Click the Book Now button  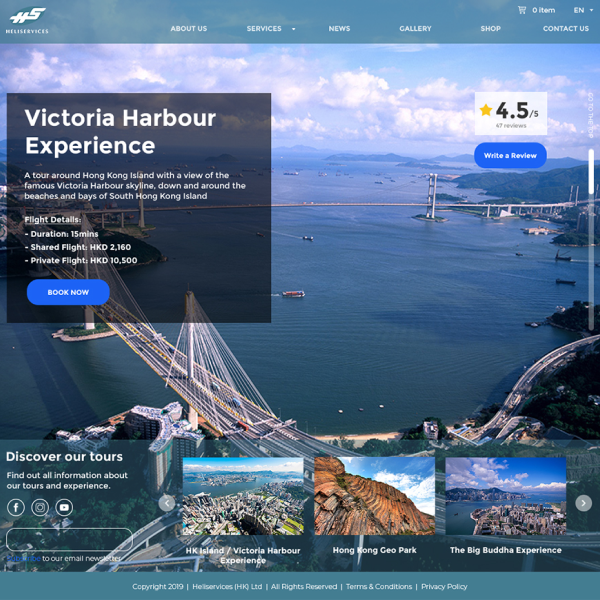coord(68,292)
